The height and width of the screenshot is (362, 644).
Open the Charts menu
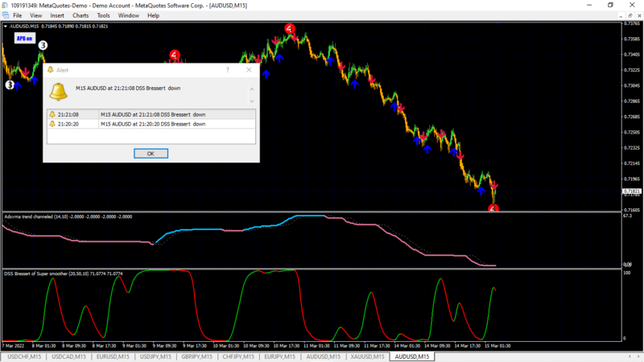click(x=80, y=15)
